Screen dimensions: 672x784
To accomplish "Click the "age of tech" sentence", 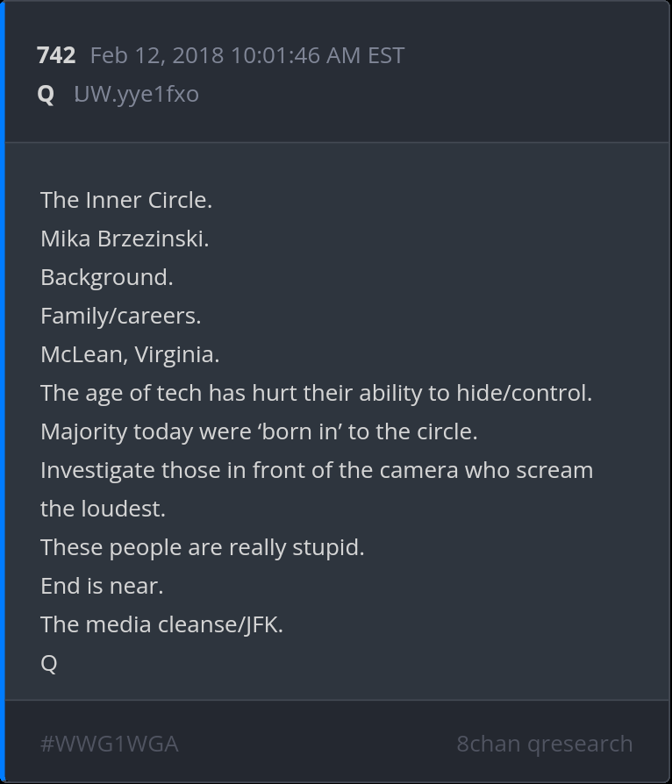I will tap(316, 393).
